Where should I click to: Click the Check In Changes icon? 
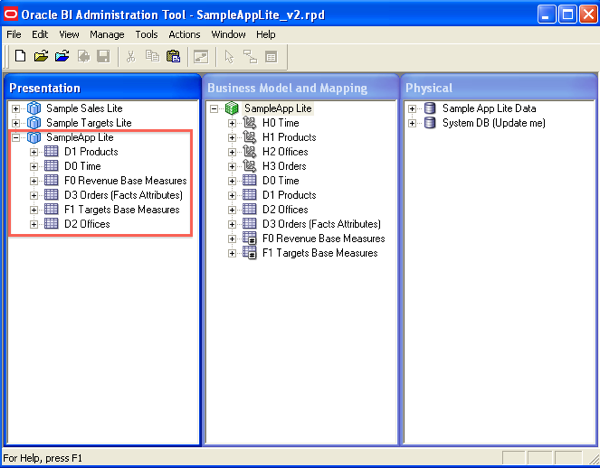point(83,56)
